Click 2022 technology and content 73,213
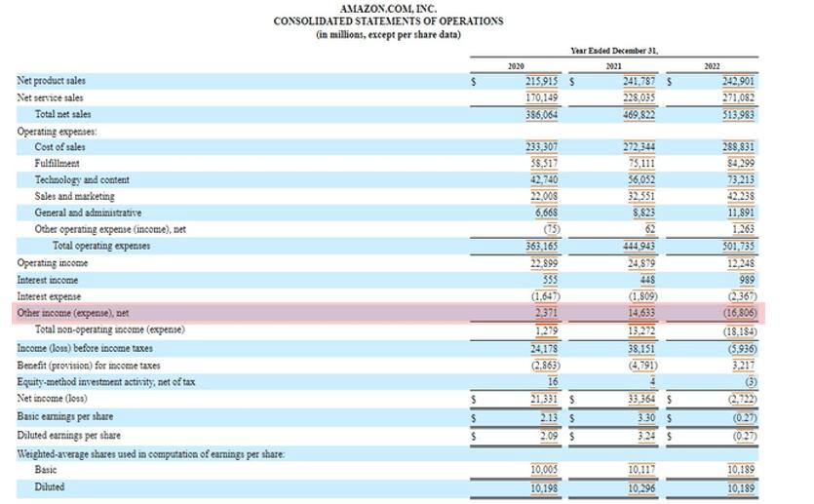Viewport: 814px width, 504px height. click(741, 180)
